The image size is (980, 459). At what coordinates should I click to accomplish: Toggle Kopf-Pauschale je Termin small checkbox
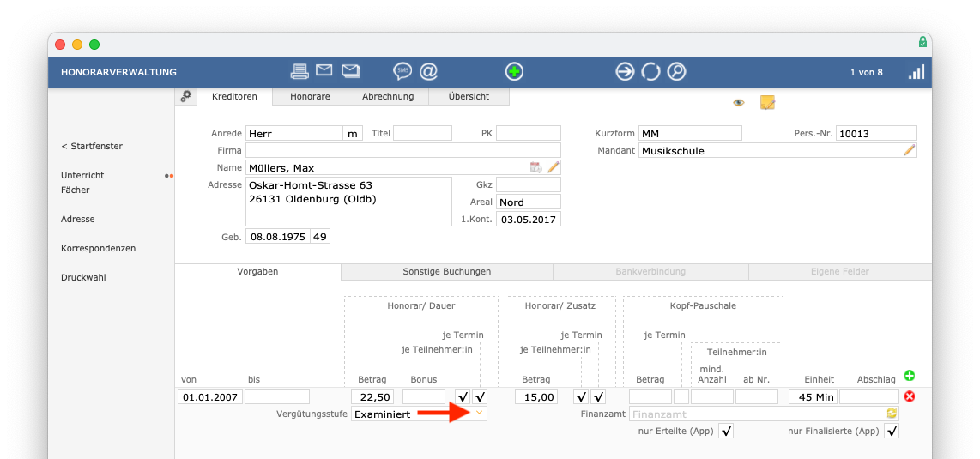pyautogui.click(x=681, y=396)
